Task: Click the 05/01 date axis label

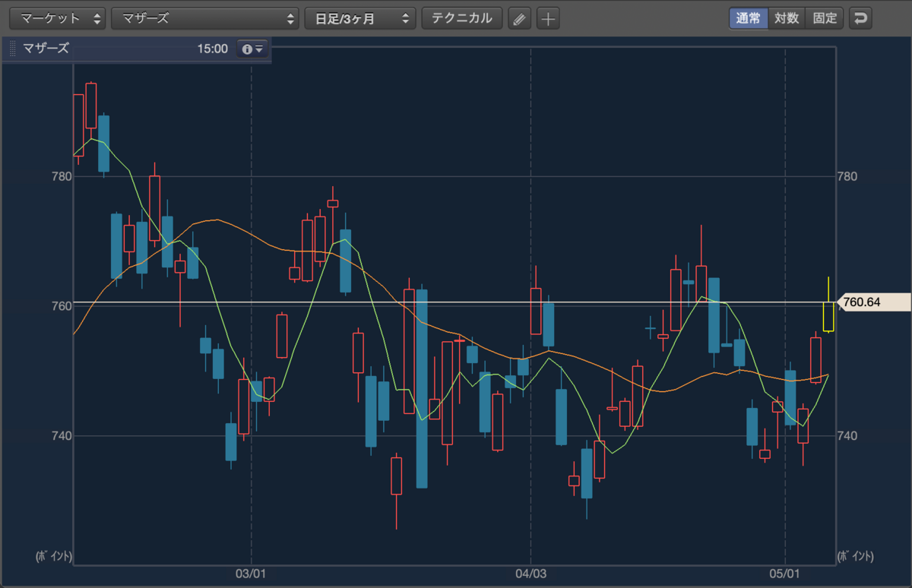Action: pos(785,575)
